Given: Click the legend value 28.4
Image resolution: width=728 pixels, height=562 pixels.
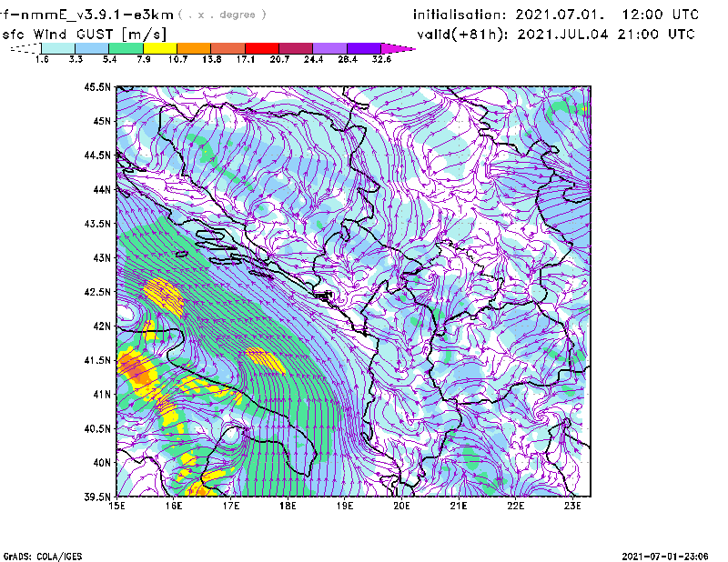Looking at the screenshot, I should tap(348, 59).
